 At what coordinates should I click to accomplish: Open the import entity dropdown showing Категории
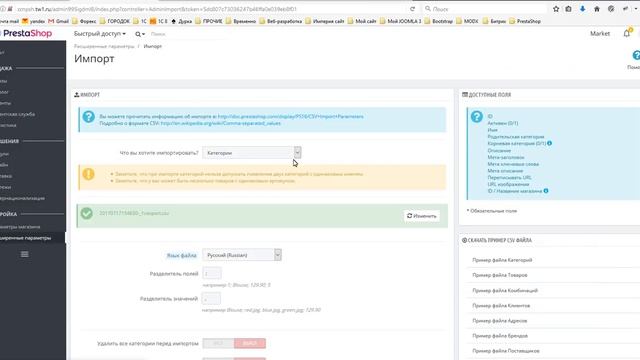coord(252,153)
